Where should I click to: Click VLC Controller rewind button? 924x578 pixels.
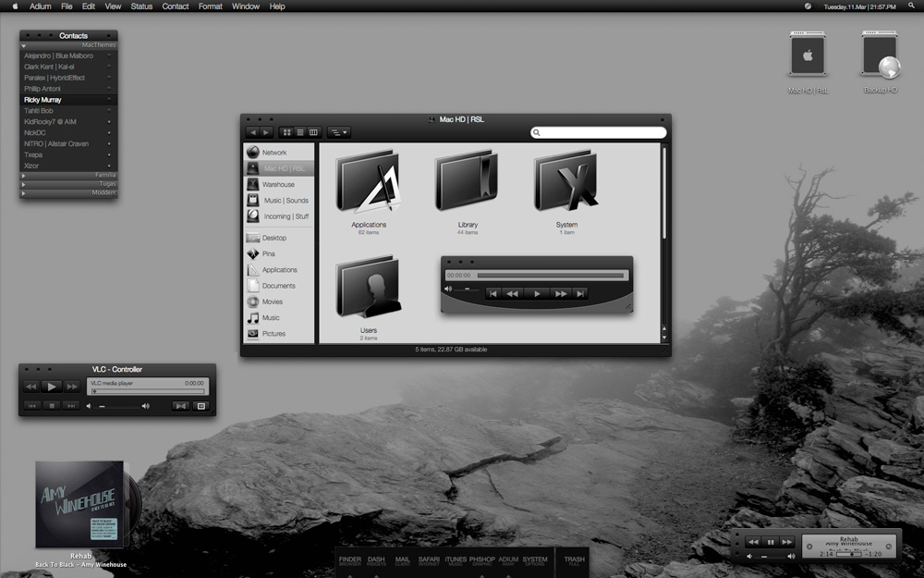point(31,387)
